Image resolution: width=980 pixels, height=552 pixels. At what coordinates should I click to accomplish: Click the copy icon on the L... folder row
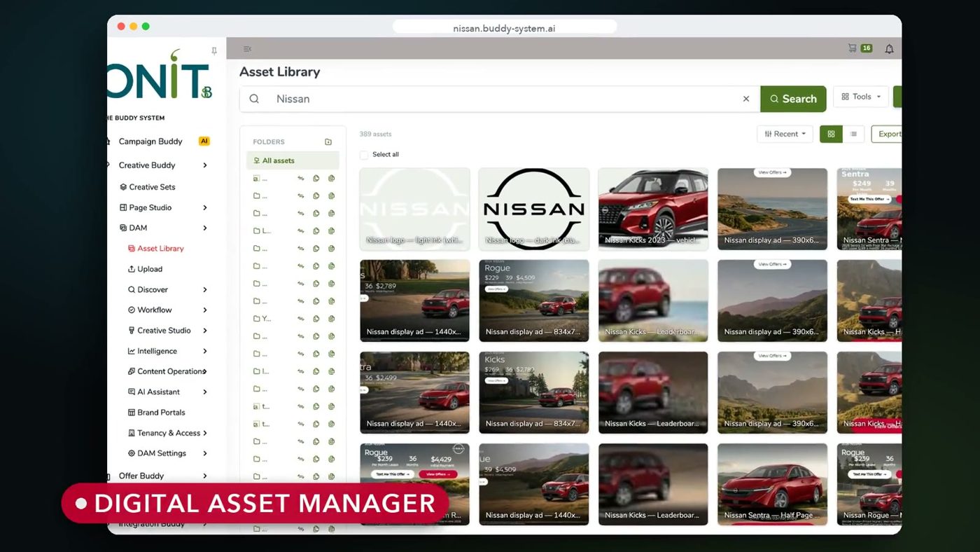316,231
